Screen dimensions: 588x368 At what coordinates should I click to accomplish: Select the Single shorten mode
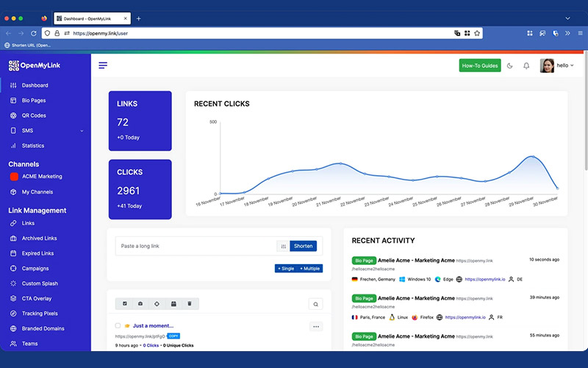286,269
